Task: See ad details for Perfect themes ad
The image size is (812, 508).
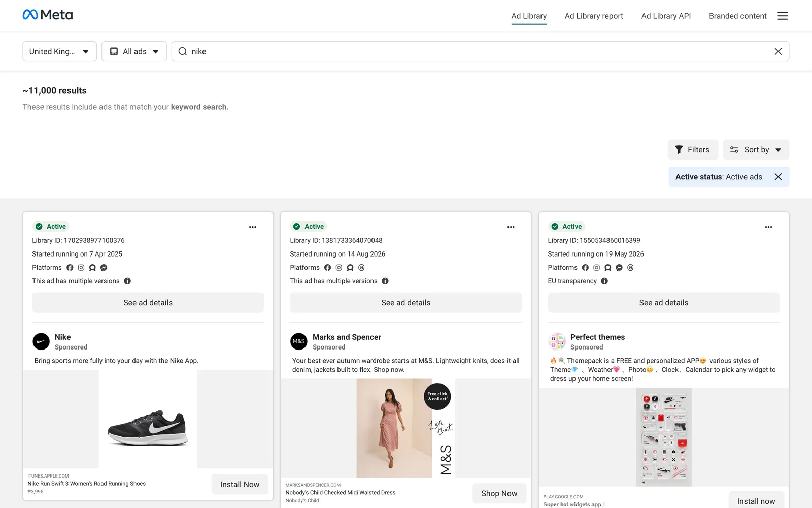Action: coord(664,303)
